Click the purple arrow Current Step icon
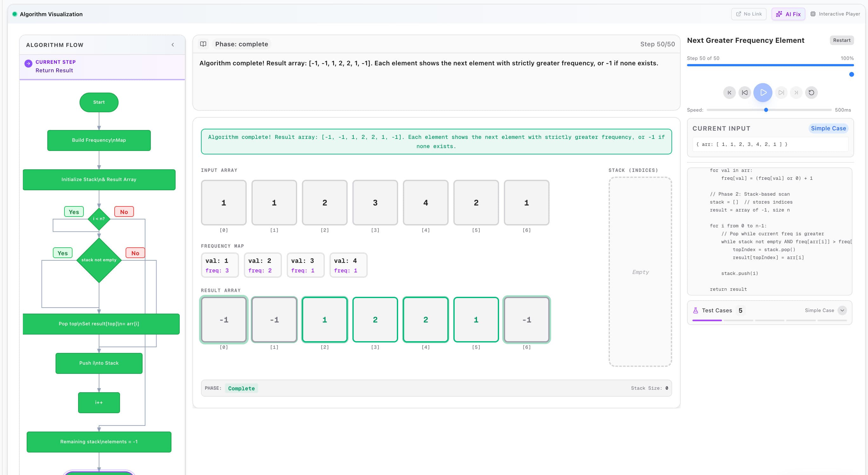The image size is (868, 475). tap(28, 63)
